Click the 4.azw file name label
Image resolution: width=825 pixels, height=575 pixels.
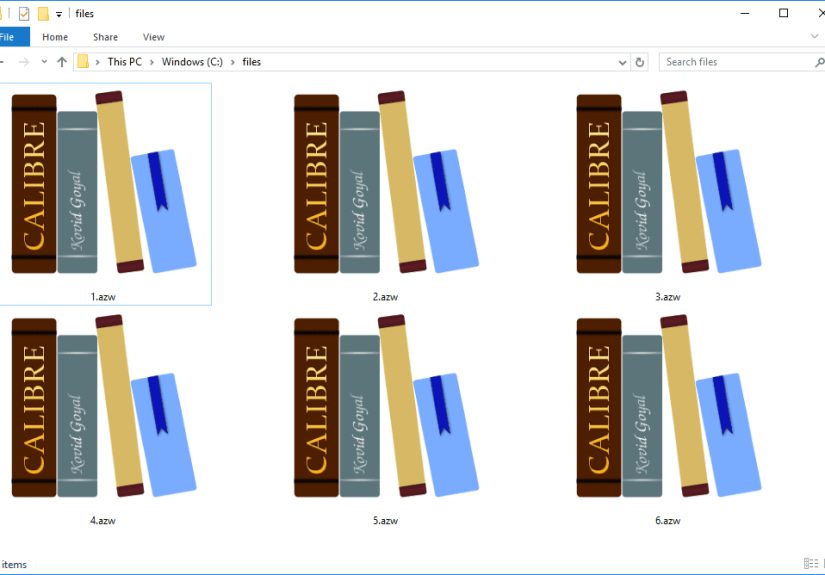[103, 520]
